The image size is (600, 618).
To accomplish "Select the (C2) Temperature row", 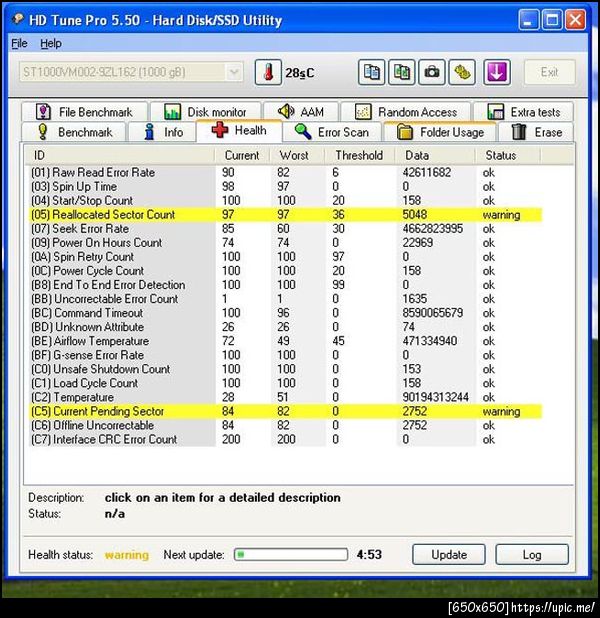I will click(286, 397).
